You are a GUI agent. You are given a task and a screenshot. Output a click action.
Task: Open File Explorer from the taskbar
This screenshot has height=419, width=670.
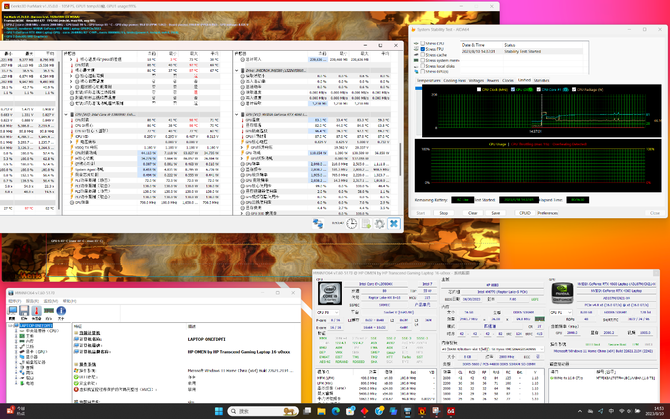[x=321, y=411]
